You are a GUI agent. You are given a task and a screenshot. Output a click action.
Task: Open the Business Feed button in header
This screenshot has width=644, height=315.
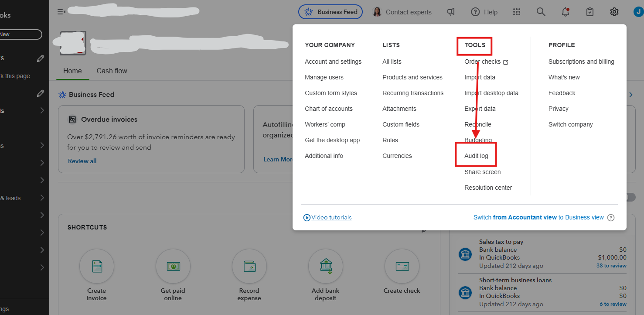331,12
